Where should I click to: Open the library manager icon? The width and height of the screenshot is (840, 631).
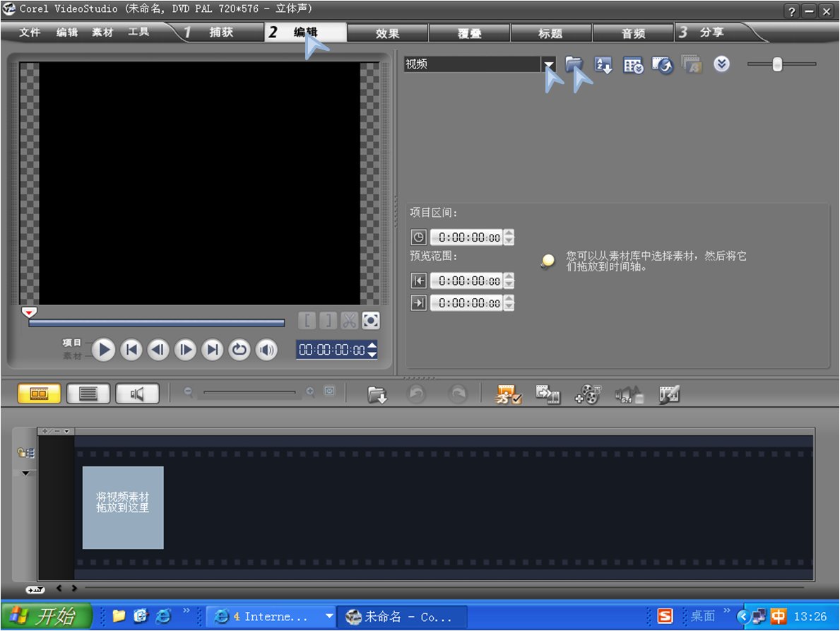coord(633,65)
